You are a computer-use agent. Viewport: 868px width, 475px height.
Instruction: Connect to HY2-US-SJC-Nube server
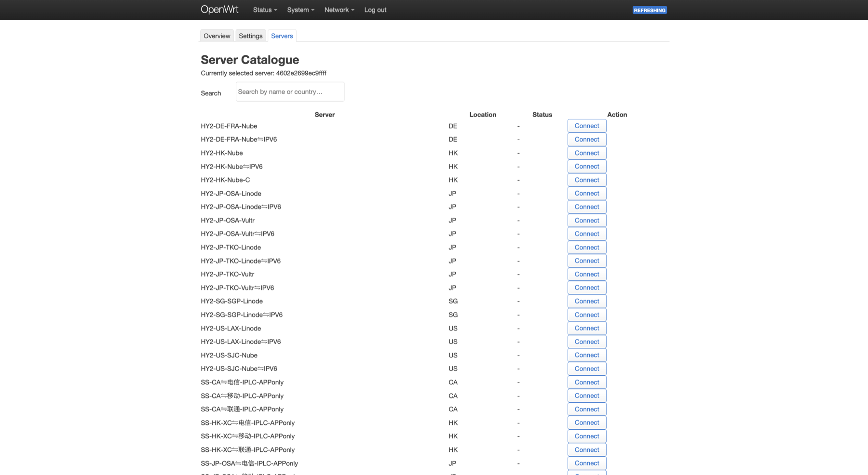click(x=587, y=355)
